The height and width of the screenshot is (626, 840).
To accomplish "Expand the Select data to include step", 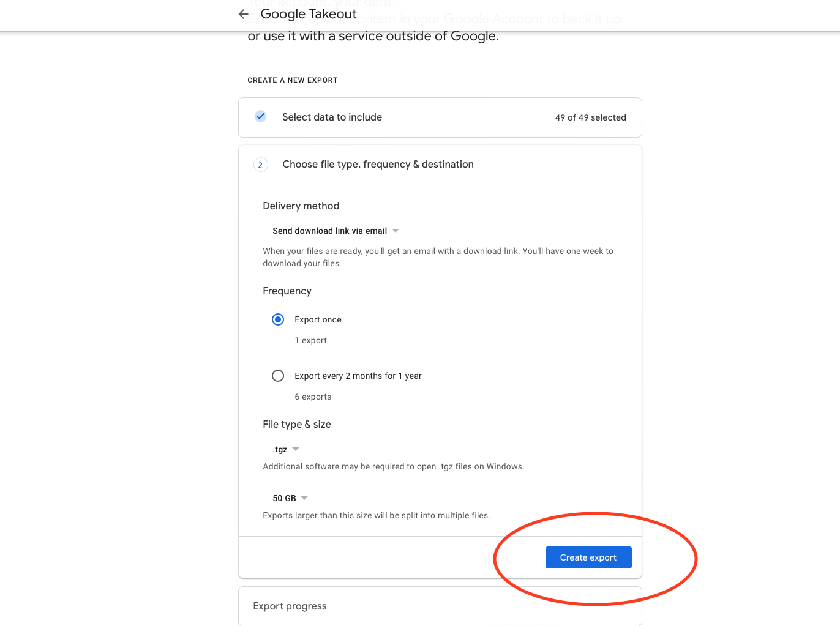I will tap(332, 117).
